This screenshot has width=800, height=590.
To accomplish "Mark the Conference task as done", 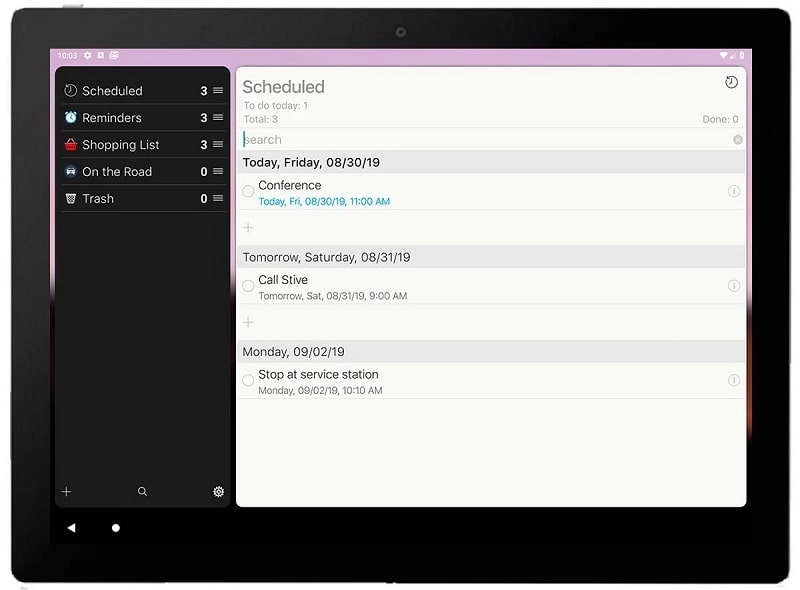I will point(248,192).
